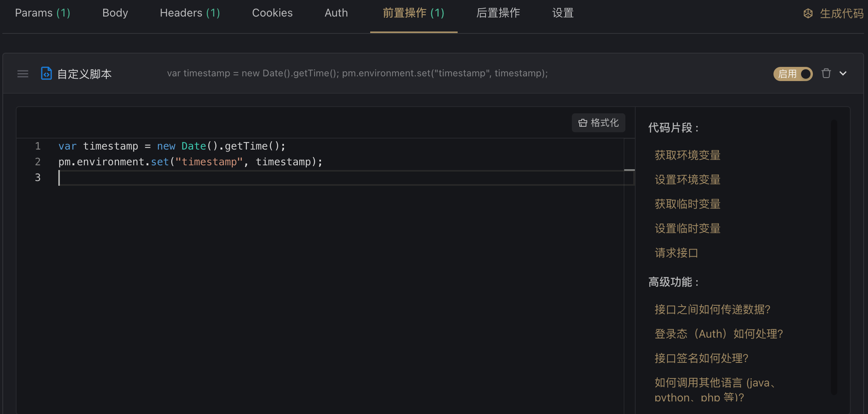
Task: Open the Cookies tab
Action: pyautogui.click(x=272, y=13)
